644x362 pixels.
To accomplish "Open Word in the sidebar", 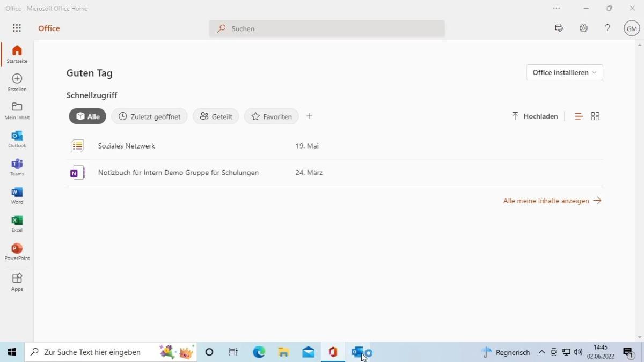I will [x=17, y=195].
